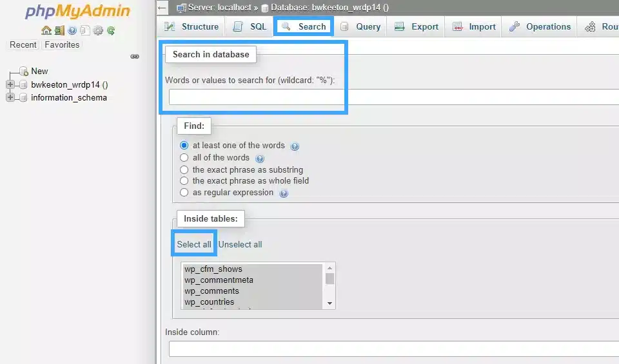Open the Export tab
Viewport: 619px width, 364px height.
pyautogui.click(x=416, y=26)
